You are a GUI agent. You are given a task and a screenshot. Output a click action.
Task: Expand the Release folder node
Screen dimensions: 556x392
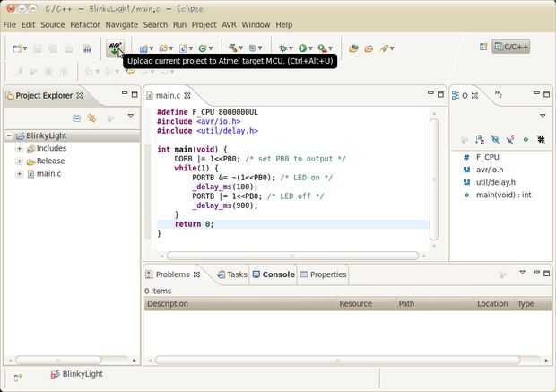coord(19,161)
